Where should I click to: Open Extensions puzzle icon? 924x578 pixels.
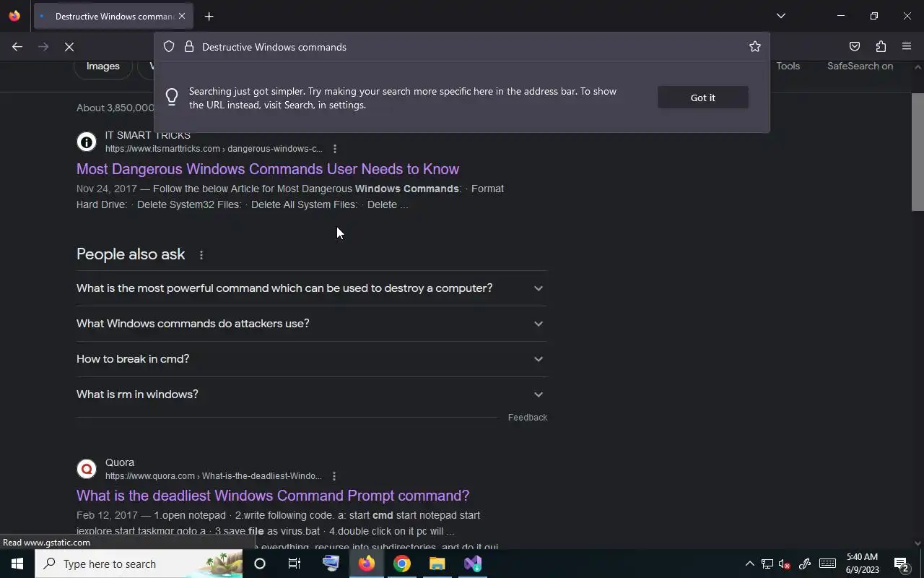click(881, 47)
